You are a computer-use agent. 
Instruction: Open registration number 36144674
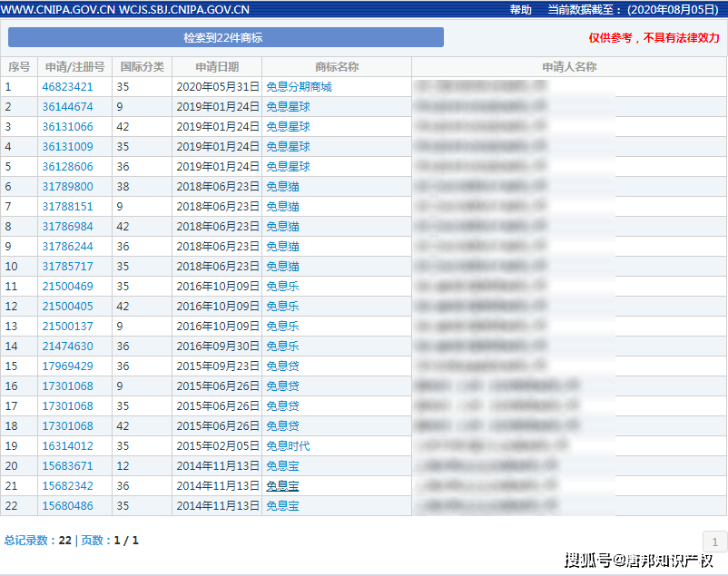tap(67, 107)
